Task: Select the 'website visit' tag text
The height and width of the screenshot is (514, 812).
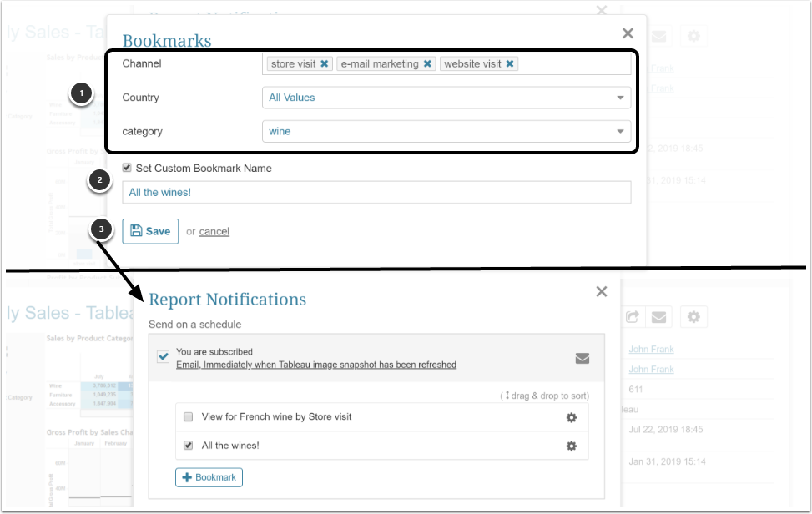Action: pyautogui.click(x=472, y=63)
